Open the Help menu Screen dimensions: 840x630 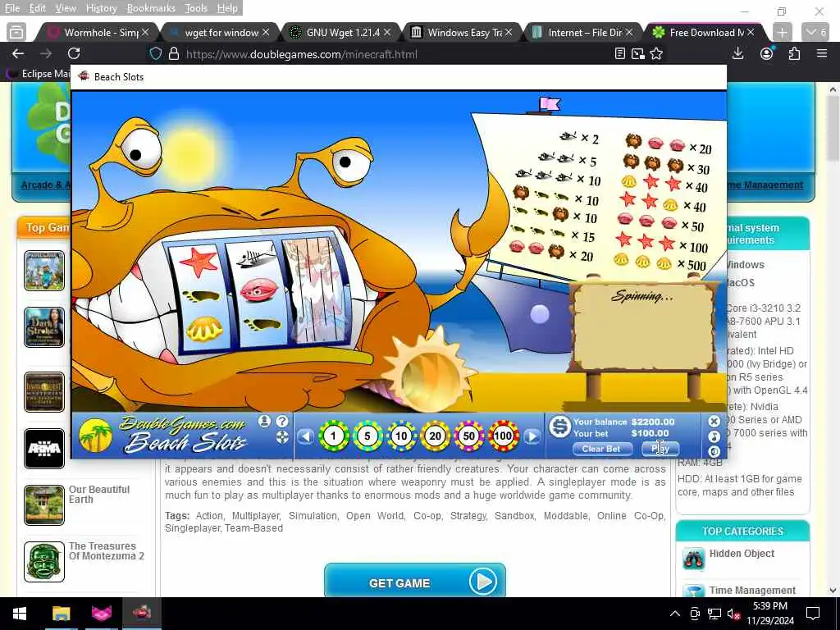[227, 8]
